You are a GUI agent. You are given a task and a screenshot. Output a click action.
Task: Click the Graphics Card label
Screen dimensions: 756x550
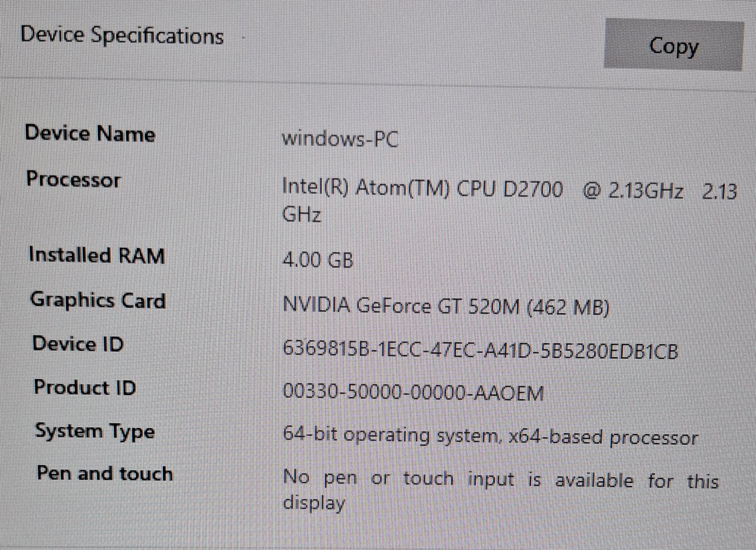98,300
